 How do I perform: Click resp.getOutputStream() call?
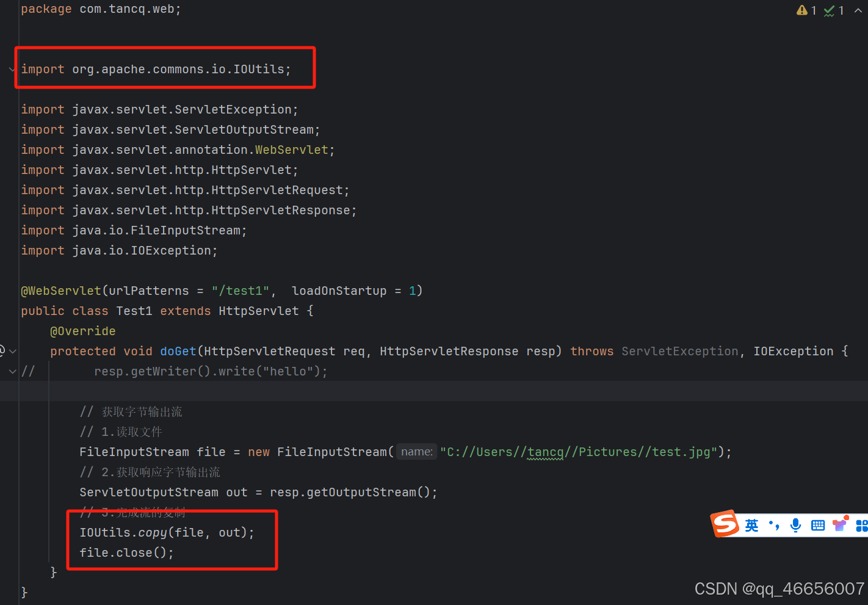[350, 492]
